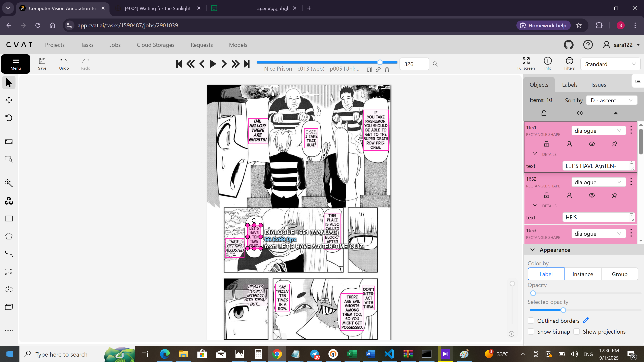Lock all objects in the list header
The height and width of the screenshot is (362, 644).
(544, 113)
